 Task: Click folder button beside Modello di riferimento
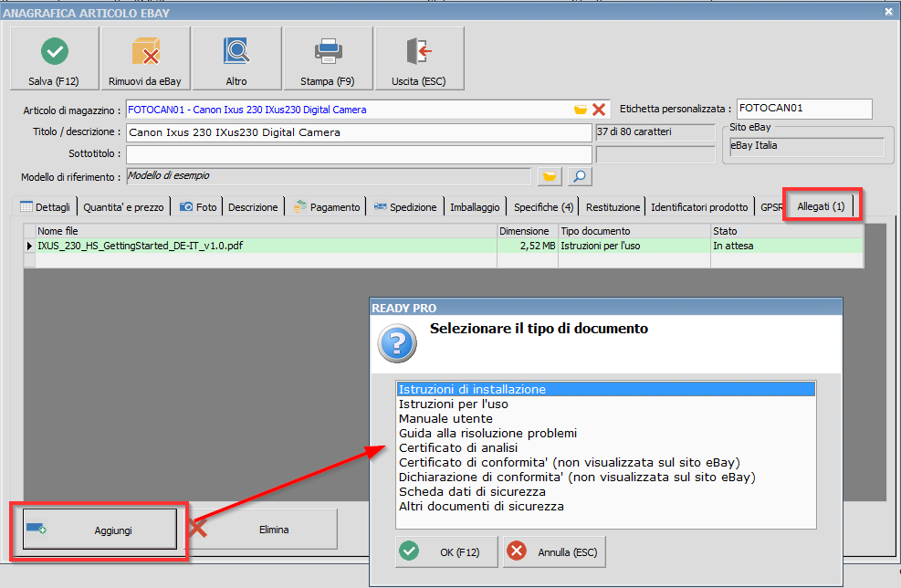550,176
